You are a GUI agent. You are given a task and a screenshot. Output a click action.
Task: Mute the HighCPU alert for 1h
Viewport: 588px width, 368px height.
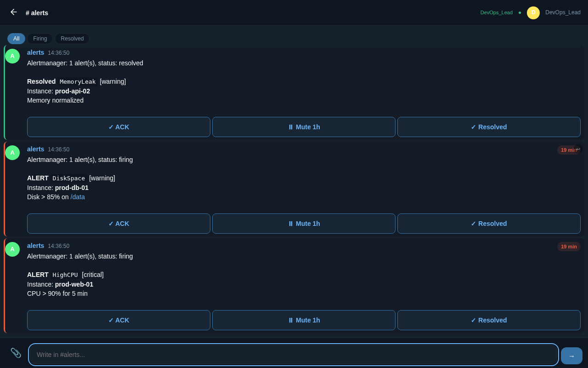click(304, 320)
